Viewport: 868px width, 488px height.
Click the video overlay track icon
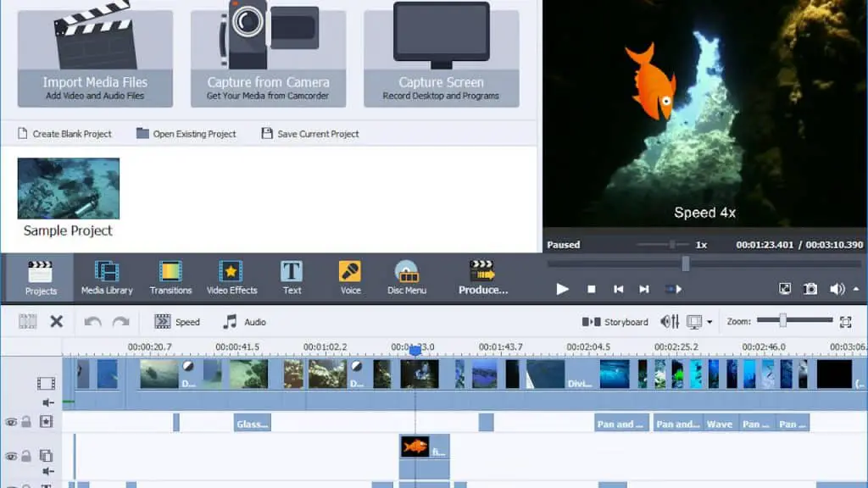pos(46,456)
